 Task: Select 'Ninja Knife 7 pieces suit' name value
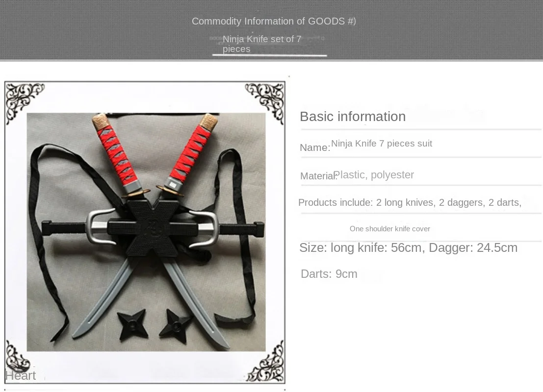[x=382, y=143]
